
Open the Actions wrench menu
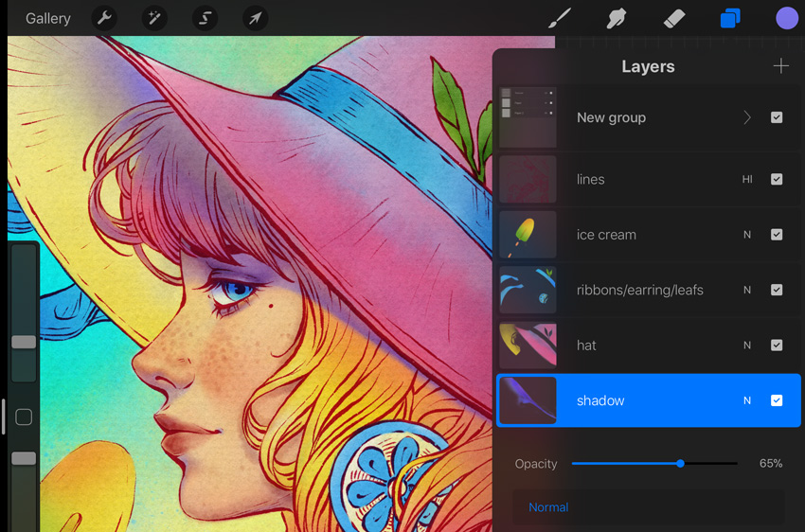pyautogui.click(x=104, y=19)
